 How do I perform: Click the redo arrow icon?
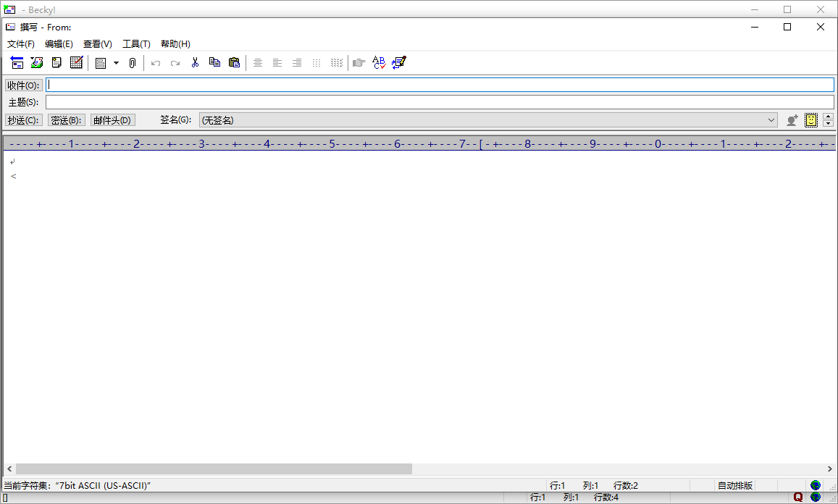point(175,63)
